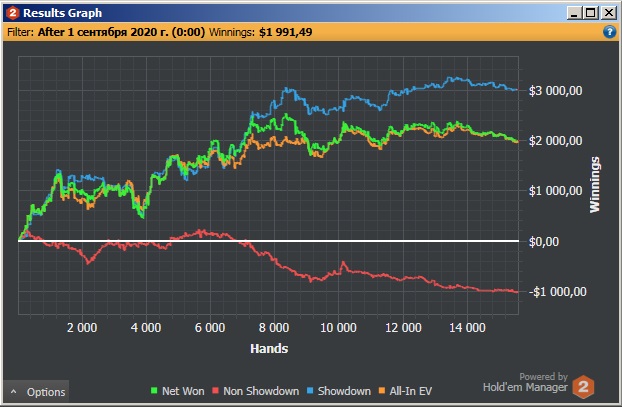
Task: Click the 14 000 hands axis label
Action: click(467, 328)
